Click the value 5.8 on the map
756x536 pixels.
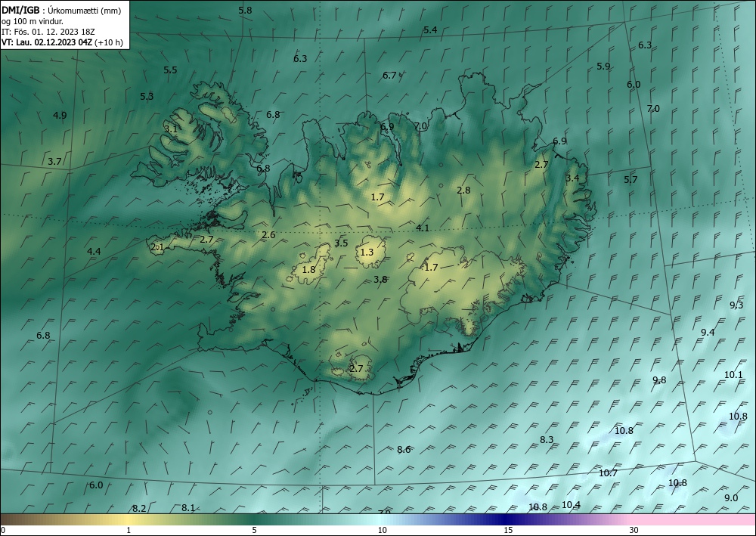click(245, 10)
